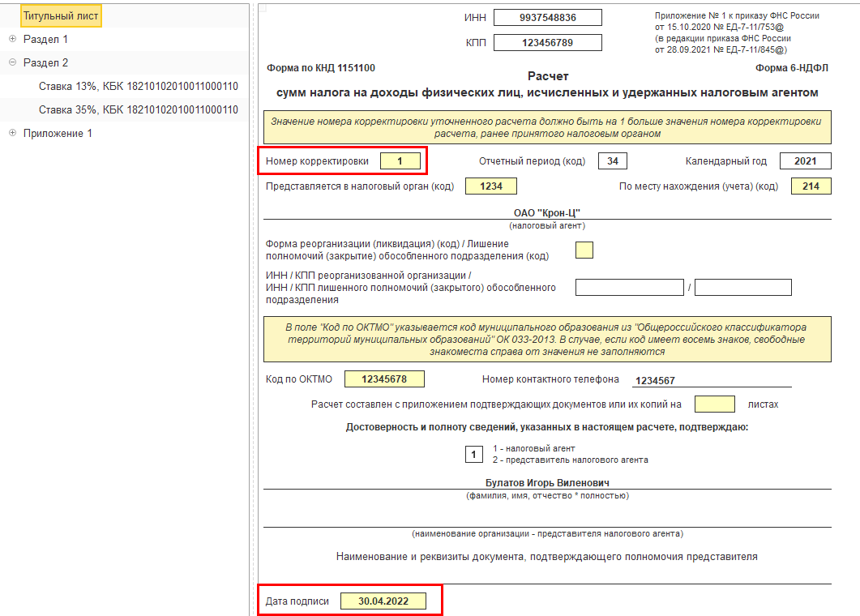The image size is (860, 616).
Task: Open the Раздел 2 tree item
Action: 45,63
